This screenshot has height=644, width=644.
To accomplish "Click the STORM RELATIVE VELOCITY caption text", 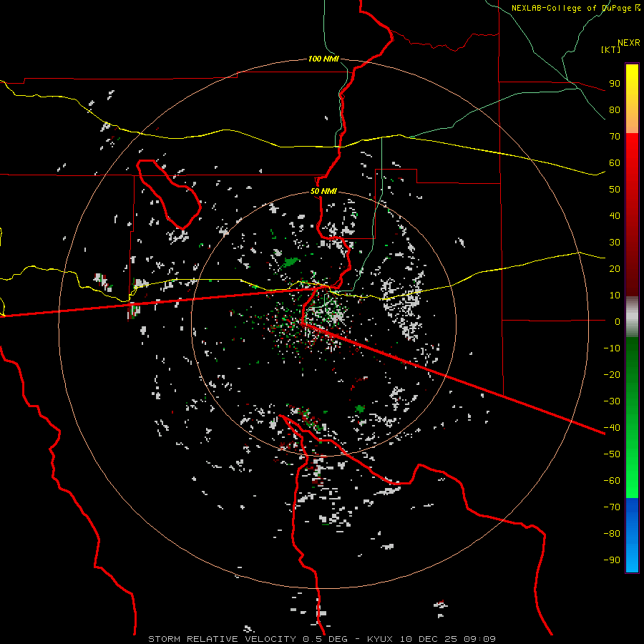I will [222, 639].
